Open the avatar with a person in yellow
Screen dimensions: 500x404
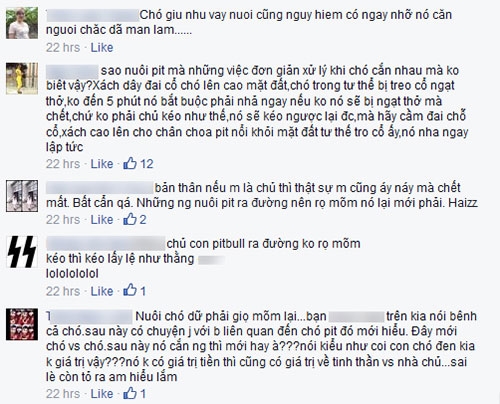coord(22,79)
